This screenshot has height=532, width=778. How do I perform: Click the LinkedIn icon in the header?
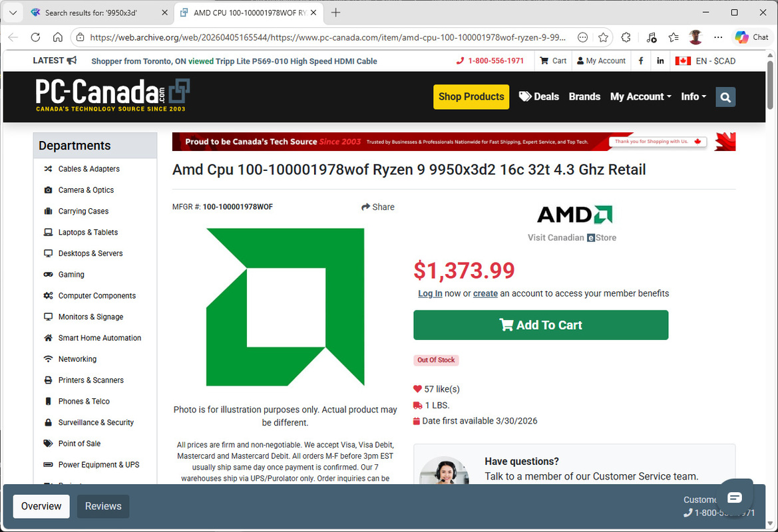point(660,61)
